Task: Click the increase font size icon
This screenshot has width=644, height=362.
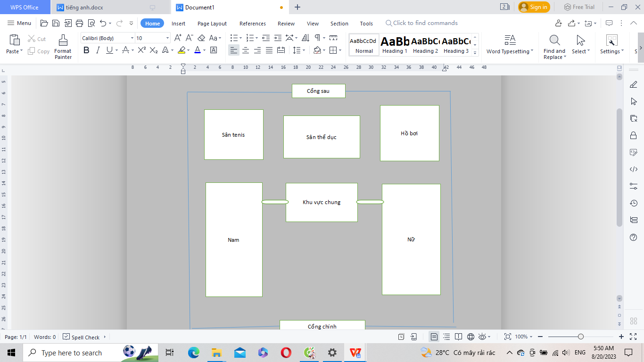Action: coord(178,38)
